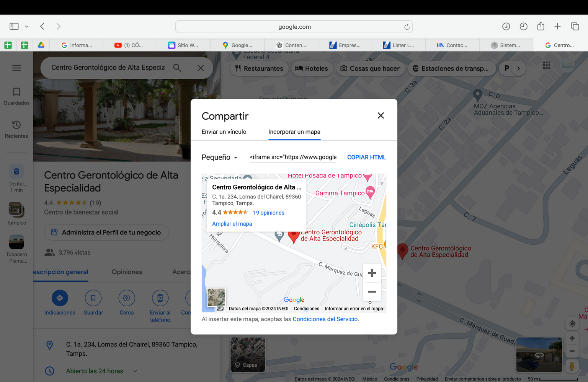Click Guardar bookmark icon
This screenshot has height=382, width=588.
coord(93,298)
